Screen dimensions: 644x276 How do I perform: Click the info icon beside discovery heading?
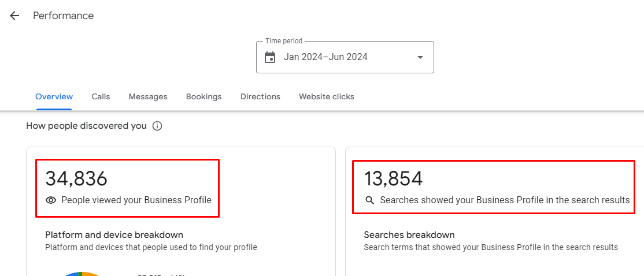click(x=157, y=126)
